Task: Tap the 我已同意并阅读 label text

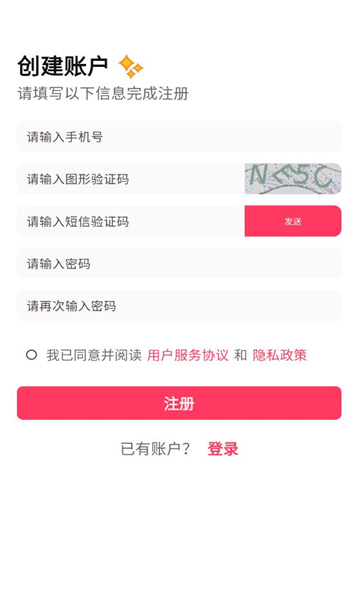Action: click(x=94, y=355)
